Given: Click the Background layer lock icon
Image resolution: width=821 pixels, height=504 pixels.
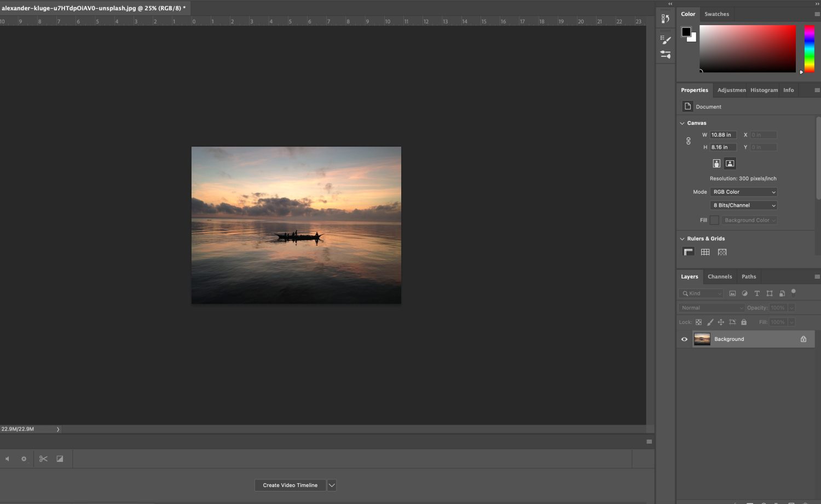Looking at the screenshot, I should pos(803,339).
